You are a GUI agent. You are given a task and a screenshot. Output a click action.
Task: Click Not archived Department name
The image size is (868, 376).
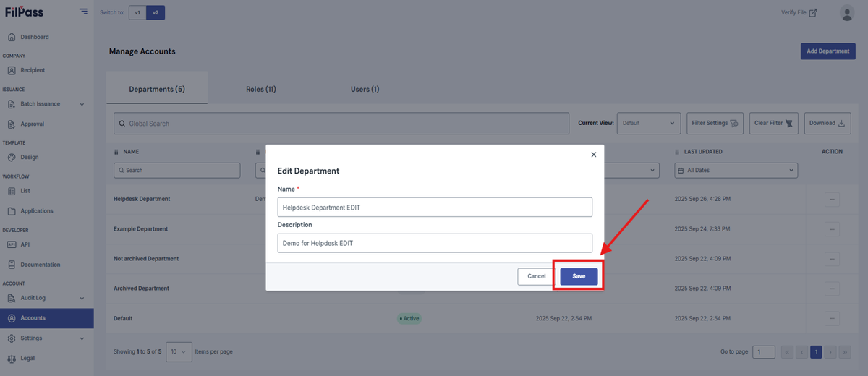point(146,258)
